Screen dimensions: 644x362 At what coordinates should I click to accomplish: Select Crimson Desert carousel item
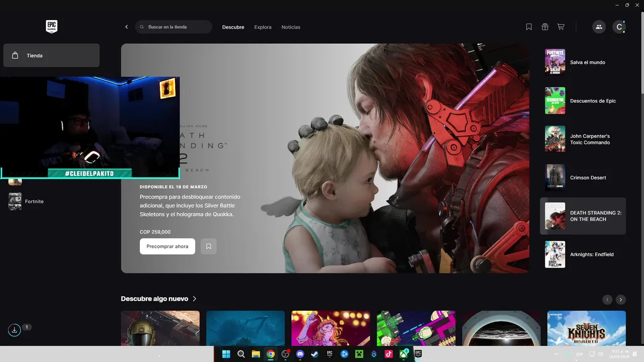[583, 177]
